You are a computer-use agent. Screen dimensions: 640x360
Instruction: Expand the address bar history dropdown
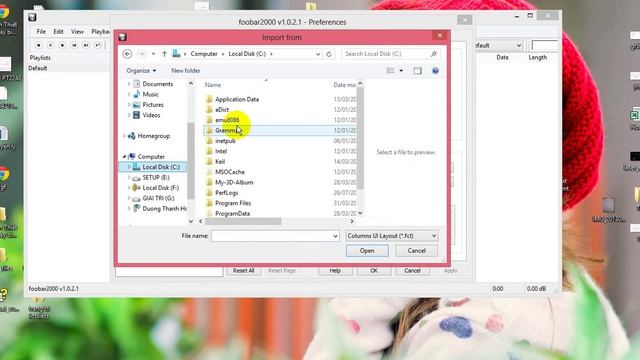[318, 54]
